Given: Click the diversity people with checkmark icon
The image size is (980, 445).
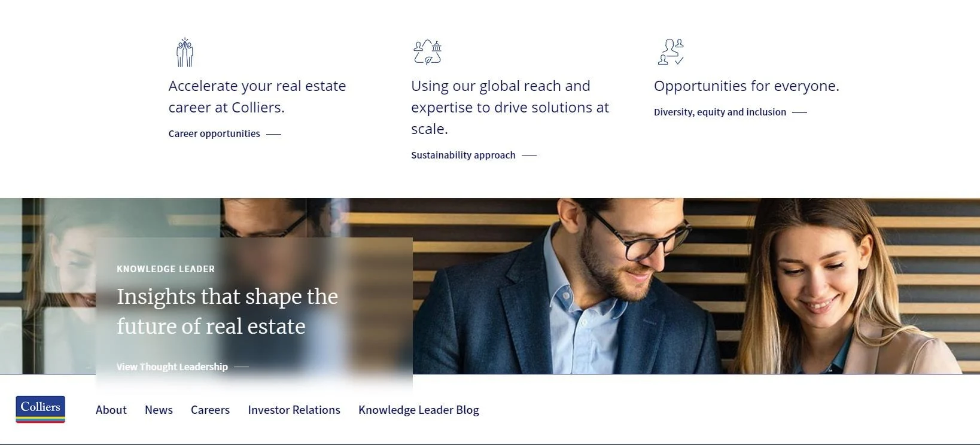Looking at the screenshot, I should tap(671, 52).
